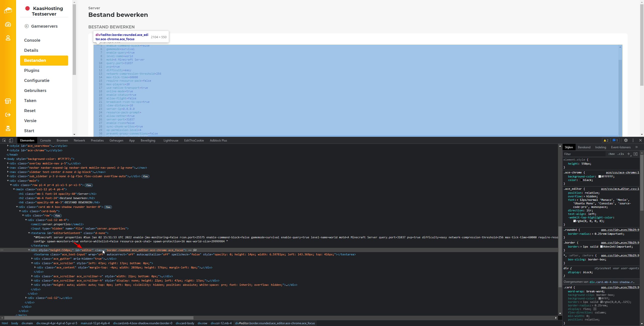Expand the ace_gutter div node
644x326 pixels.
click(32, 259)
